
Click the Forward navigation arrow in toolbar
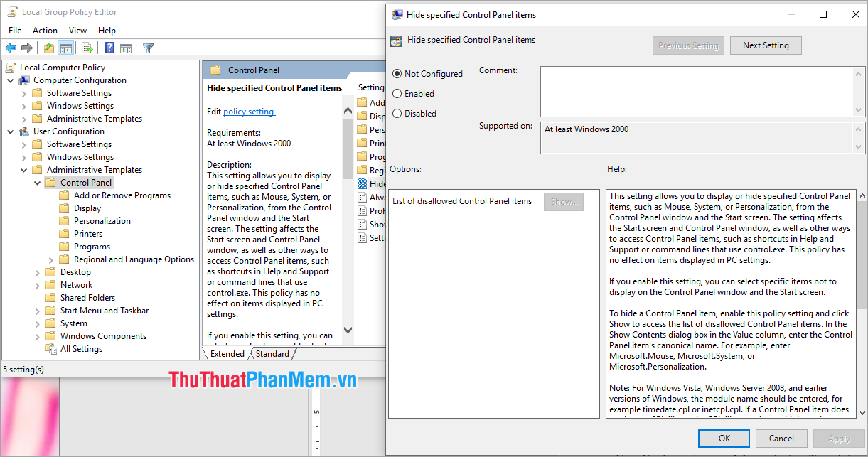[26, 48]
